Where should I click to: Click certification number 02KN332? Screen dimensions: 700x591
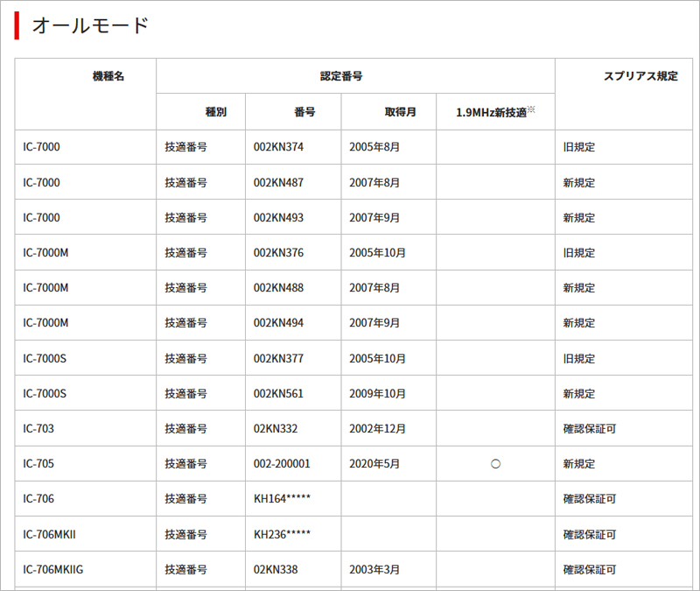[276, 428]
